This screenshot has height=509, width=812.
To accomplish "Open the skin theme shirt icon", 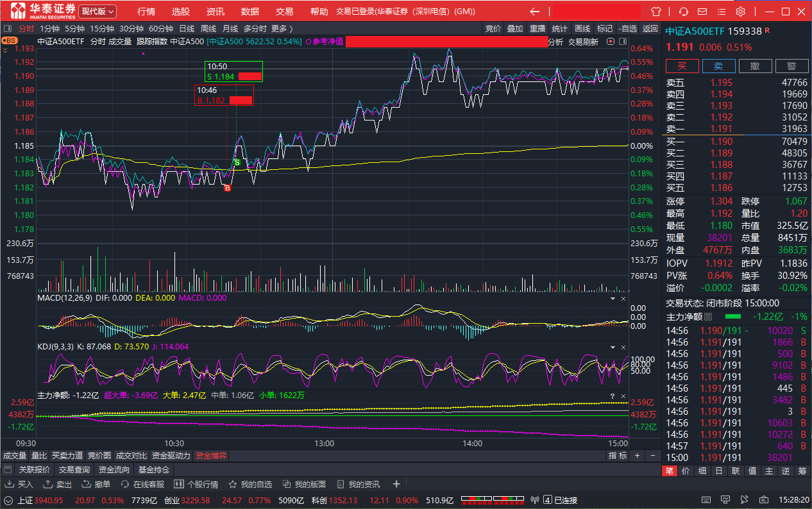I will (656, 12).
